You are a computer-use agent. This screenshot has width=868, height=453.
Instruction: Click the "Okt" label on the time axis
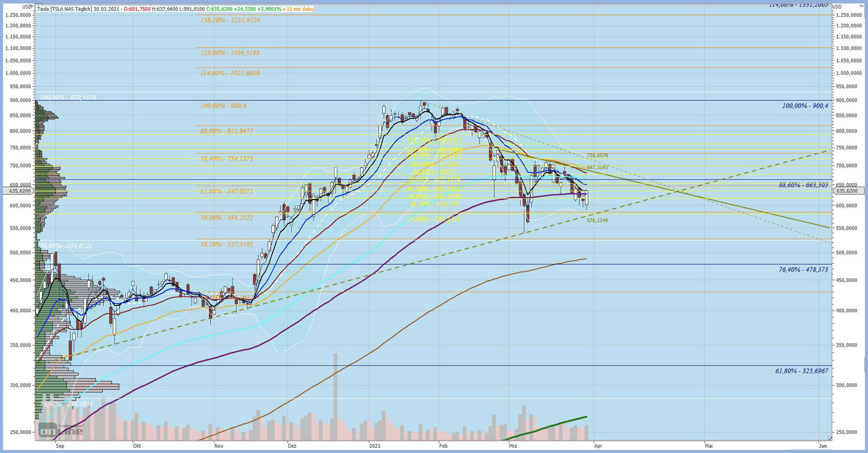point(137,445)
